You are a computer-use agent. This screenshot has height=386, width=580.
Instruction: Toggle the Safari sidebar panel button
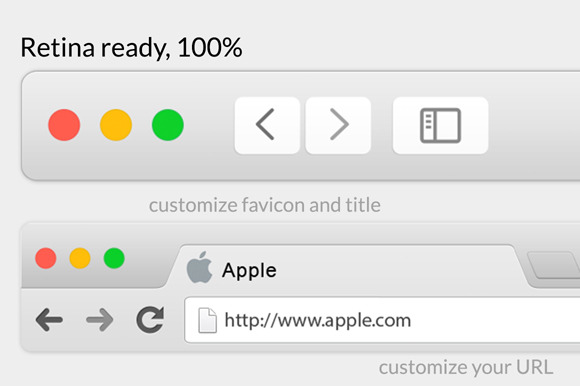441,125
